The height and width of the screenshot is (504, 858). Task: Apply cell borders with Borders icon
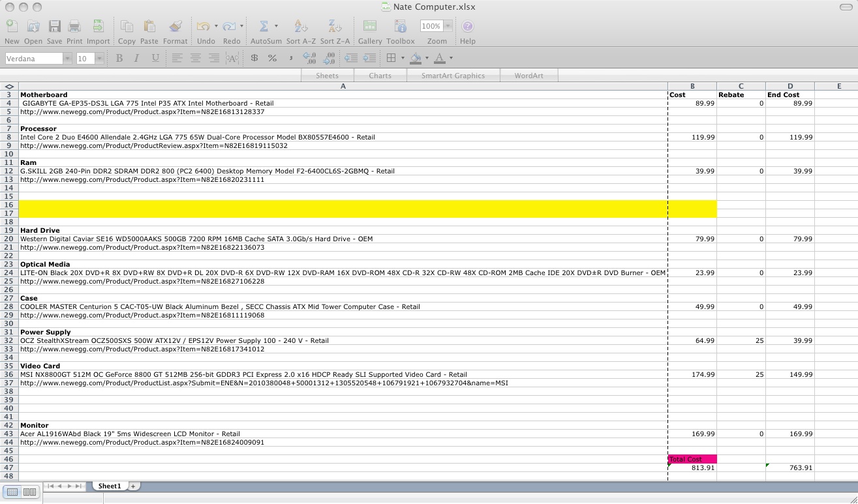tap(391, 58)
